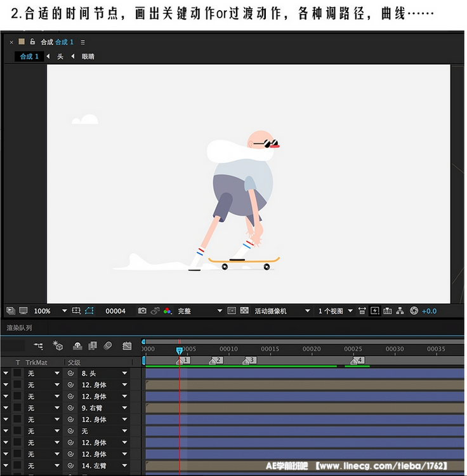
Task: Take a snapshot with the camera icon
Action: (142, 310)
